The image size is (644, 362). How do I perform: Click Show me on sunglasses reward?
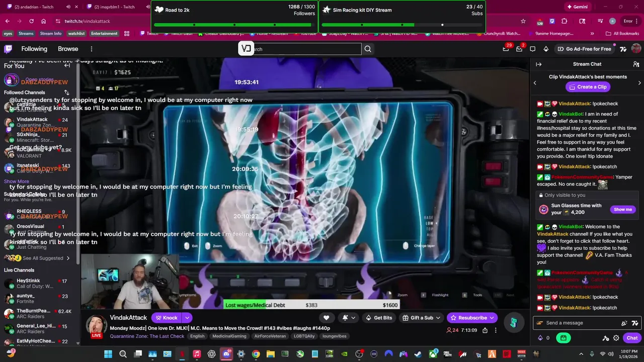tap(622, 209)
